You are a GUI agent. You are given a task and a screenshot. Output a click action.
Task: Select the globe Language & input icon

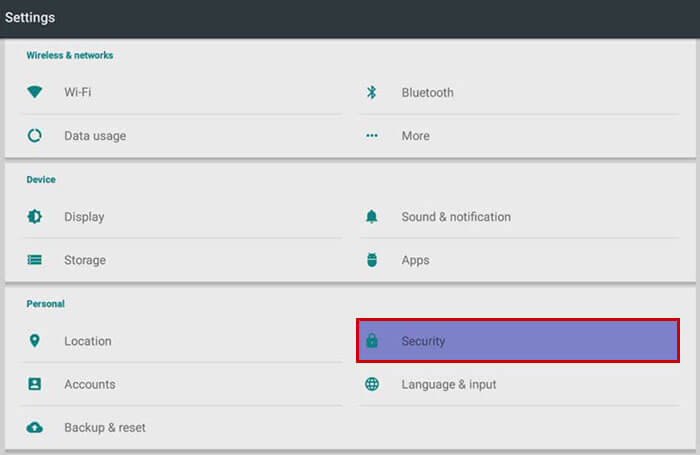[x=371, y=384]
